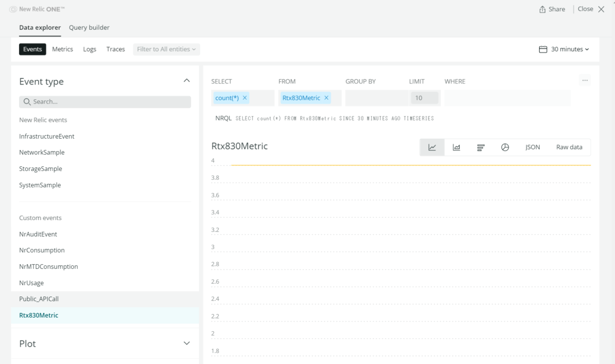Viewport: 615px width, 364px height.
Task: Select the bar chart icon
Action: [481, 147]
